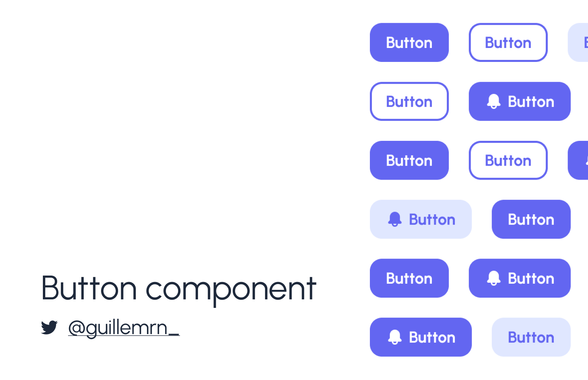Click bell icon in bottom-row solid button
588x380 pixels.
(395, 337)
